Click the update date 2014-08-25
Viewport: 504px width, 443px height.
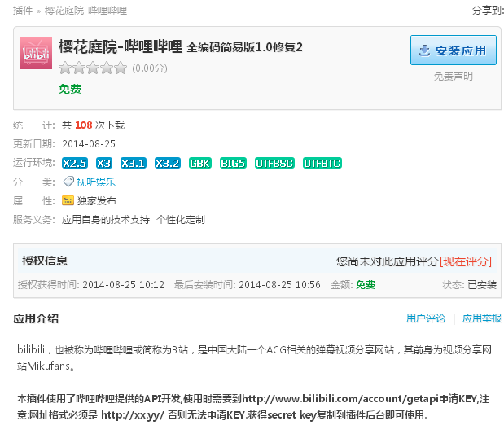(89, 144)
